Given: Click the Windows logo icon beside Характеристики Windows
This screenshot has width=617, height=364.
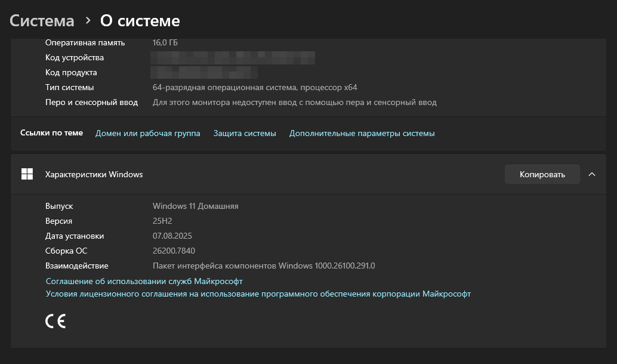Looking at the screenshot, I should click(x=27, y=174).
